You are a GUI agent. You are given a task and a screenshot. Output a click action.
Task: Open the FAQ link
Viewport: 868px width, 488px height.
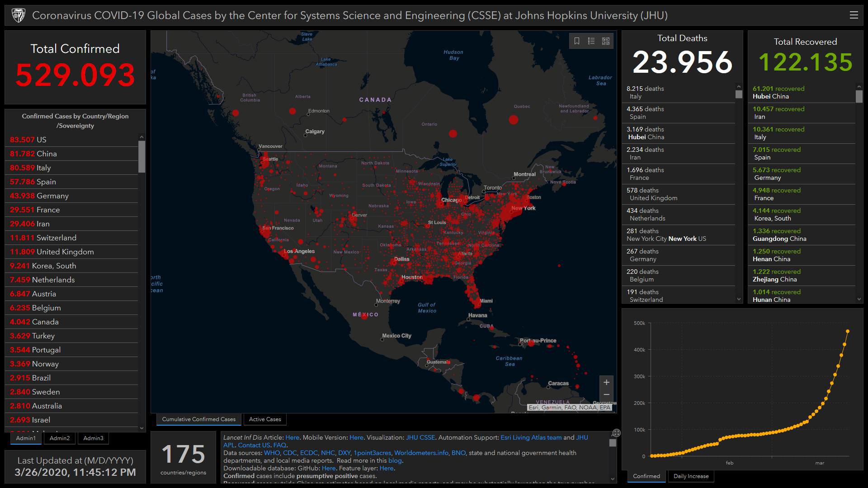tap(280, 445)
